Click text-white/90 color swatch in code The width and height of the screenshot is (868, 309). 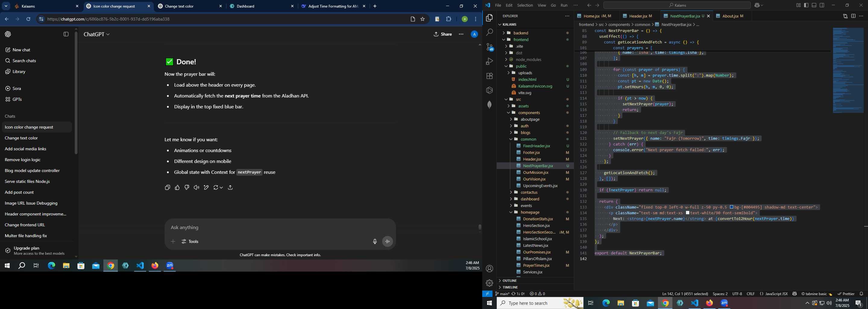tap(688, 213)
